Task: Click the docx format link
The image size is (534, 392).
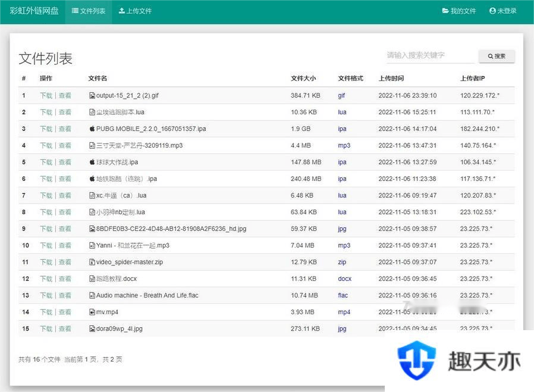Action: [345, 279]
